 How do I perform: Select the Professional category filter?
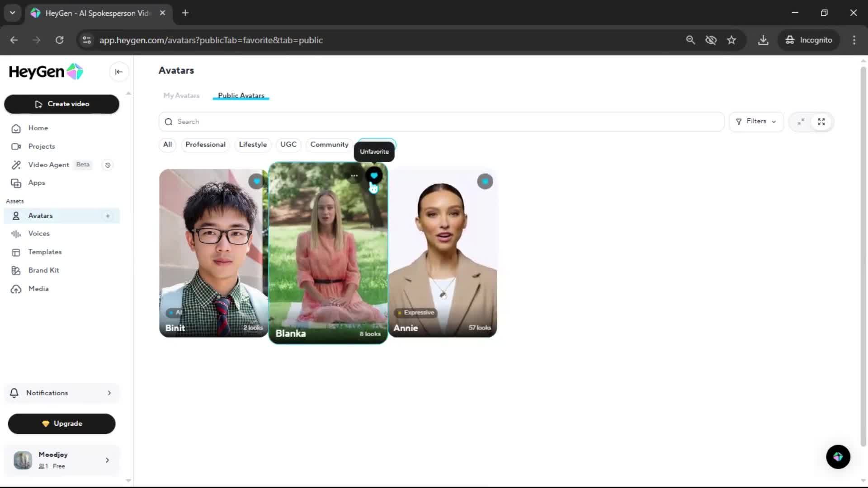(x=205, y=145)
